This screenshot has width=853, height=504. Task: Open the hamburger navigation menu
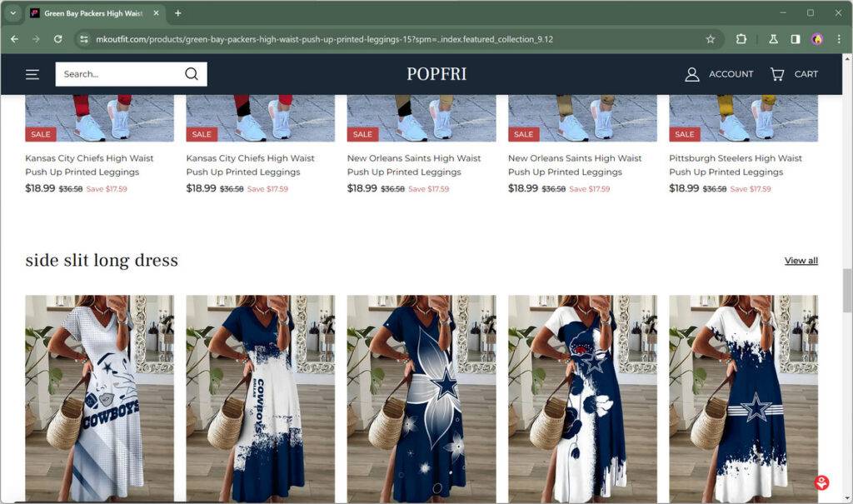tap(32, 74)
